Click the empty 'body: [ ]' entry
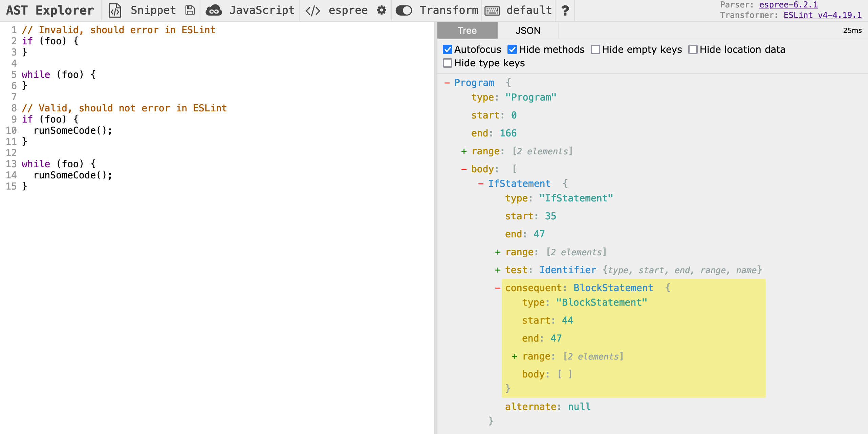The width and height of the screenshot is (868, 434). point(547,374)
